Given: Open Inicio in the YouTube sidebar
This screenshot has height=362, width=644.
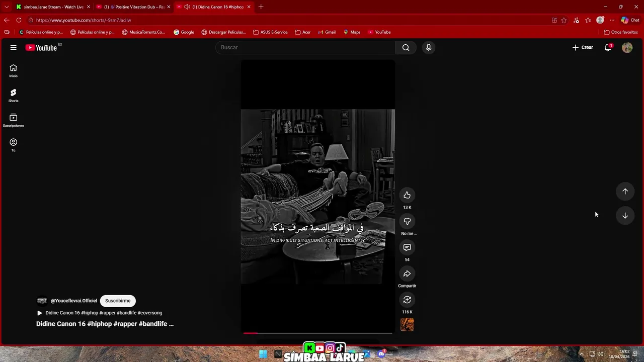Looking at the screenshot, I should point(14,71).
